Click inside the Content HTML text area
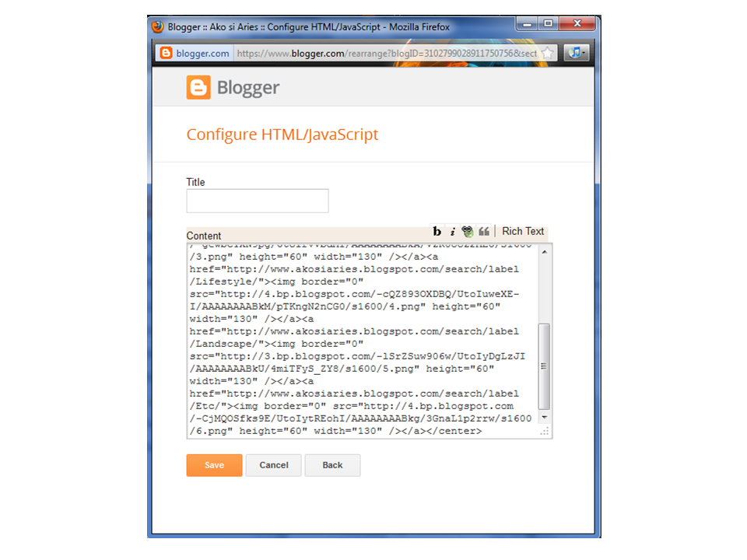 click(363, 341)
